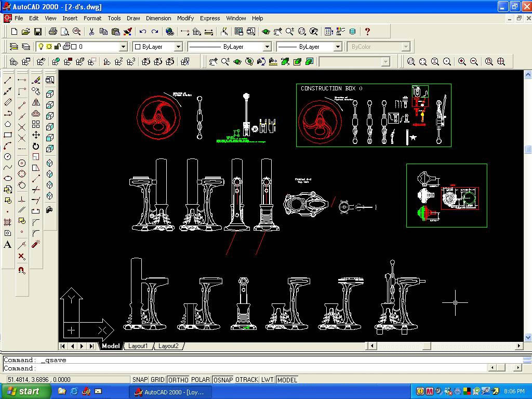Toggle SNAP mode in status bar
532x399 pixels.
pos(140,380)
